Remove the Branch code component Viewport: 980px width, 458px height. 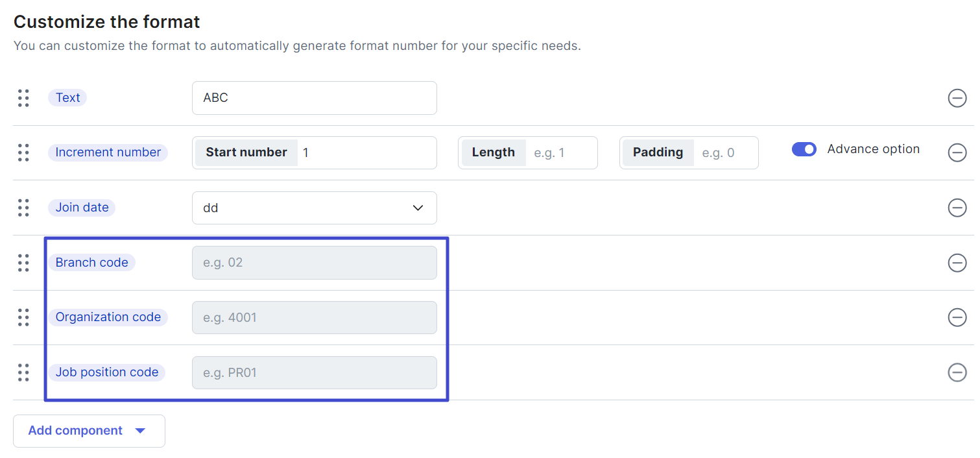pyautogui.click(x=957, y=263)
